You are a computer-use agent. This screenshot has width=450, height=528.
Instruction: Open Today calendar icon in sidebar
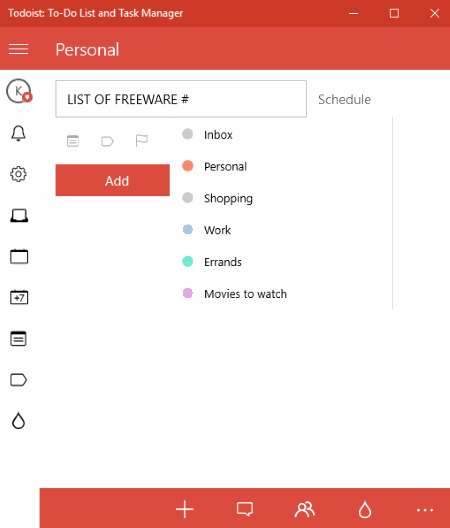coord(19,257)
